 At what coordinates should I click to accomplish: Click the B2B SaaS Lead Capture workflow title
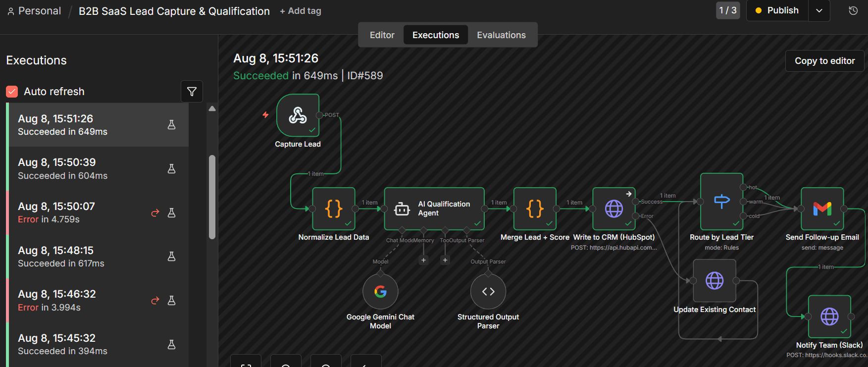coord(174,11)
